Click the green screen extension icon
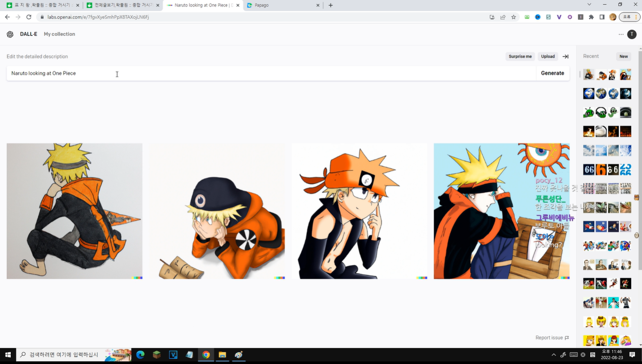The image size is (642, 364). (527, 17)
